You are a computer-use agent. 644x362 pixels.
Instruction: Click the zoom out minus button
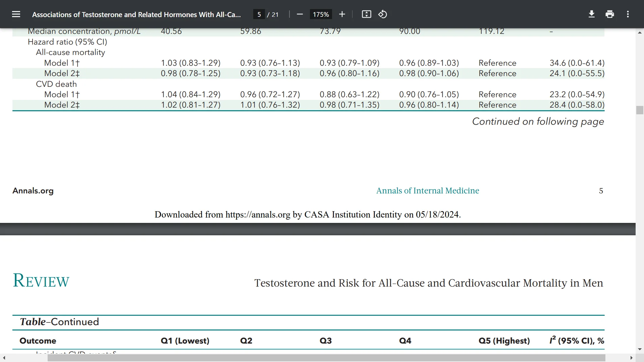pyautogui.click(x=300, y=14)
